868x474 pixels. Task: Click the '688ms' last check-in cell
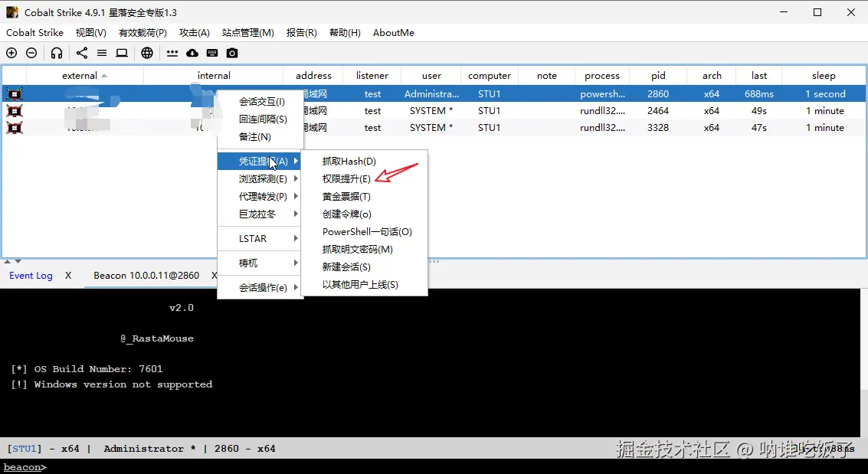pos(759,94)
